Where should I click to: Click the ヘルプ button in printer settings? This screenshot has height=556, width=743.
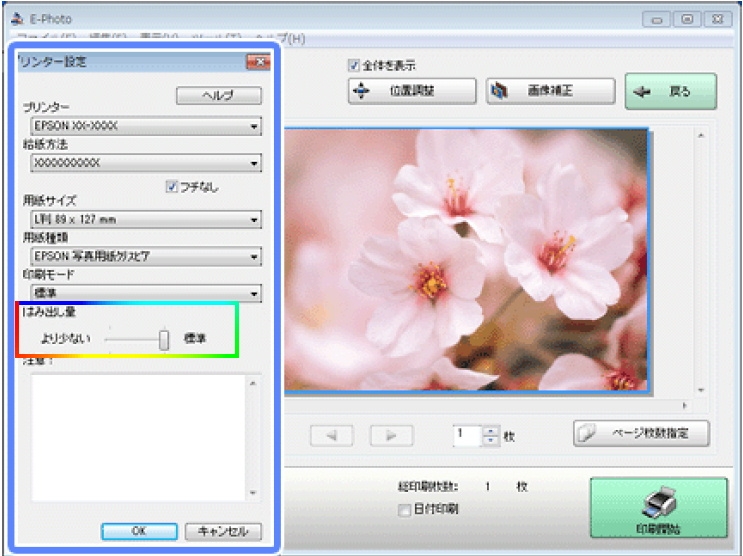[x=218, y=95]
